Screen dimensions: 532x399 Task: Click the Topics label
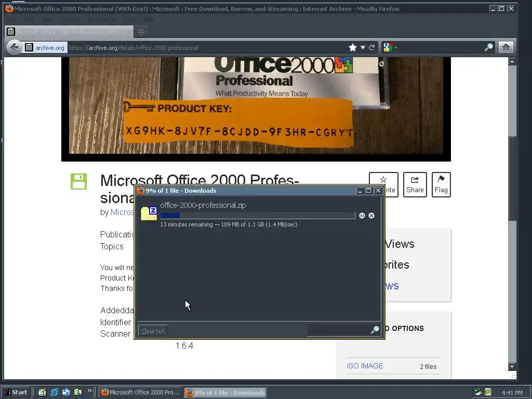112,247
